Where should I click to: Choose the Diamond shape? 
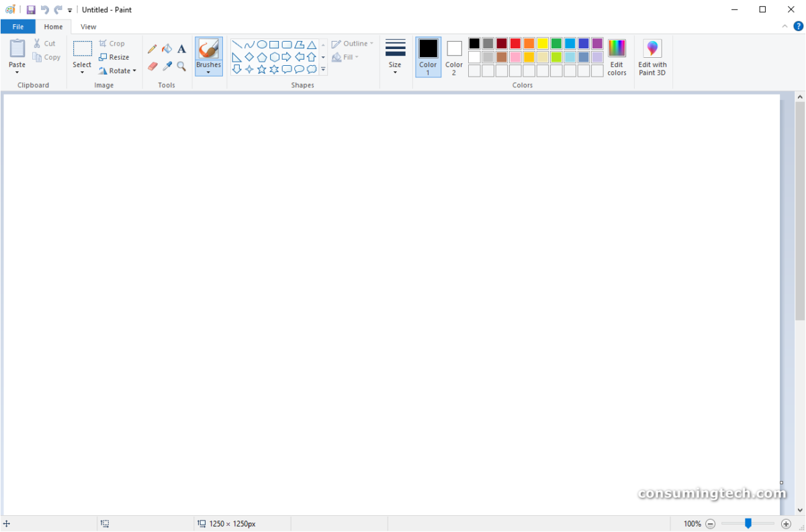[x=249, y=57]
